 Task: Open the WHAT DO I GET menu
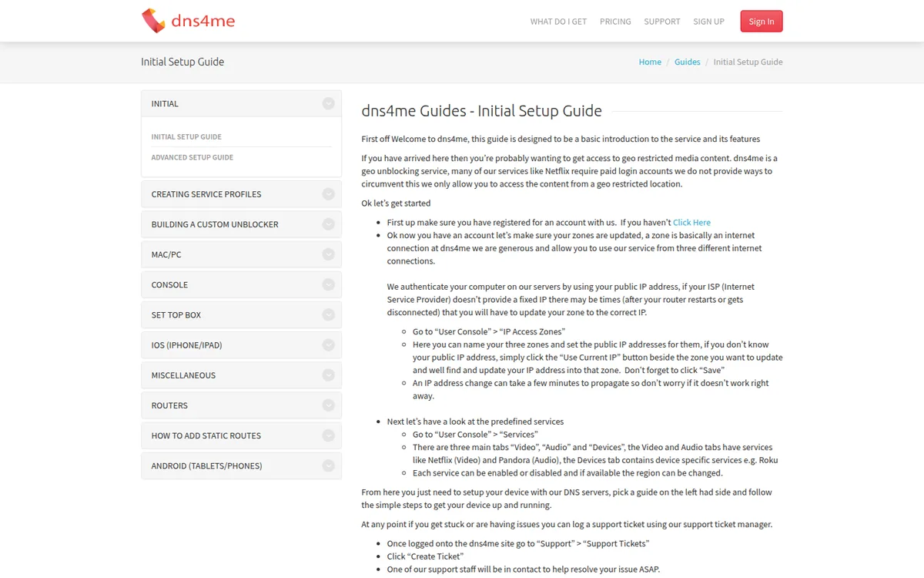(558, 22)
